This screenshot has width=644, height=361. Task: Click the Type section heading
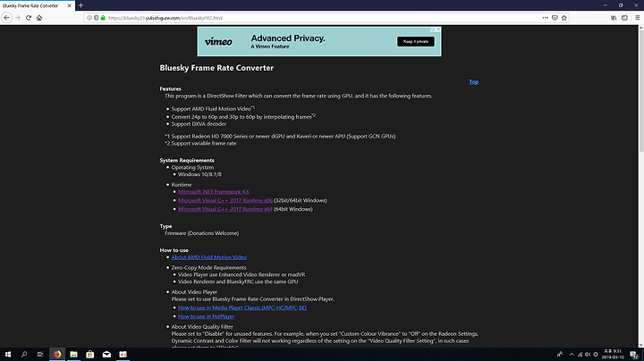(165, 226)
